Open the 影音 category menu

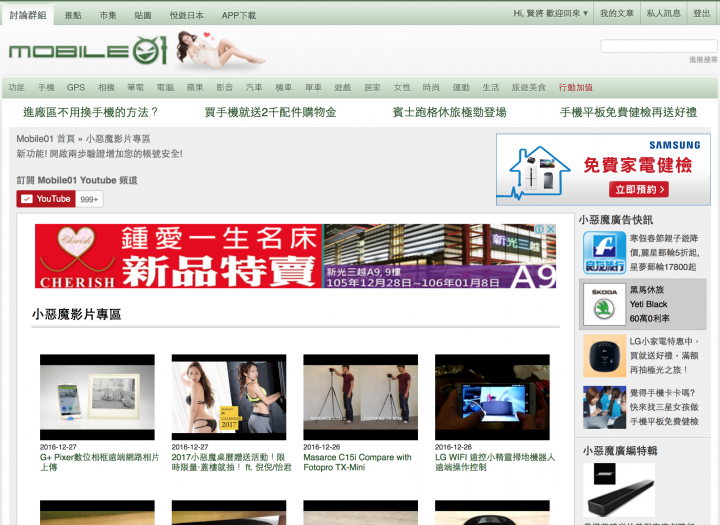225,87
